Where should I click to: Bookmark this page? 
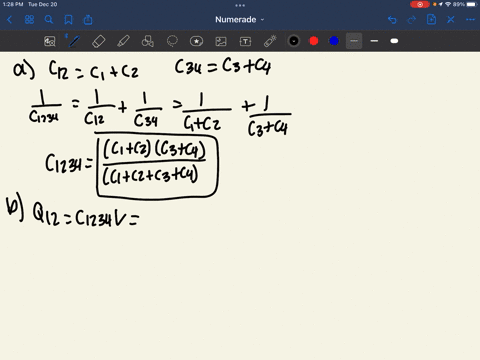click(68, 20)
